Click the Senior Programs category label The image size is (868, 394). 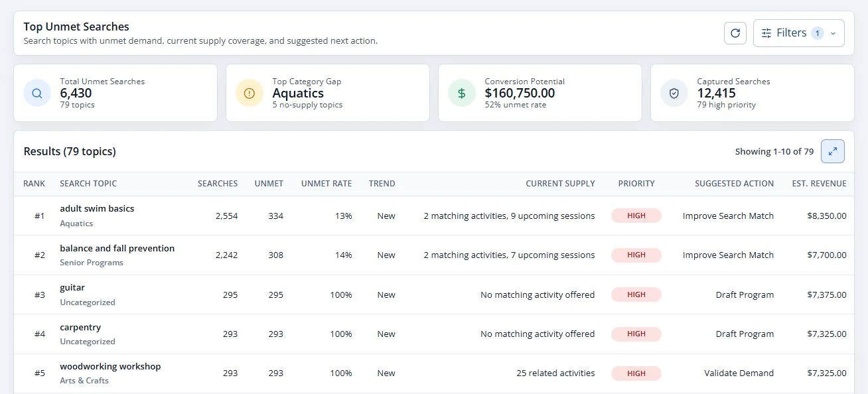point(92,263)
